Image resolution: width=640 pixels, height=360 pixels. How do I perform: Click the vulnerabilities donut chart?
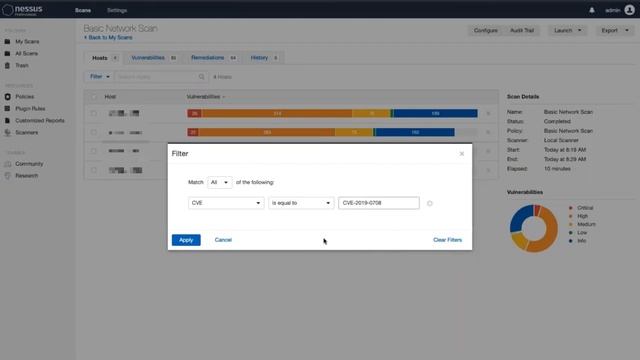pos(533,228)
